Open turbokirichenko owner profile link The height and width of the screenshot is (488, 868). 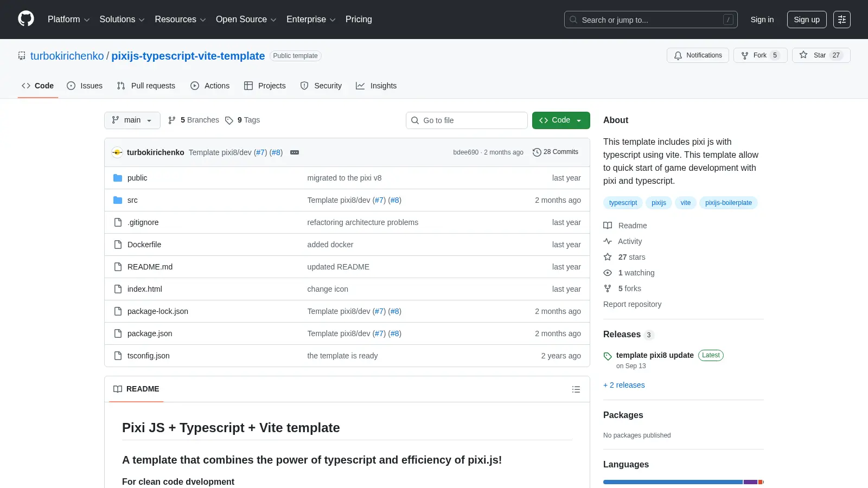coord(67,56)
